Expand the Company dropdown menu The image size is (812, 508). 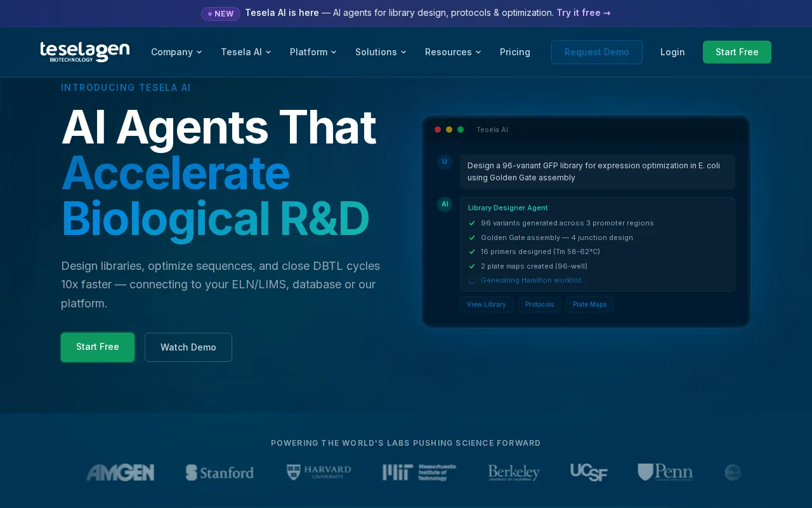(176, 52)
